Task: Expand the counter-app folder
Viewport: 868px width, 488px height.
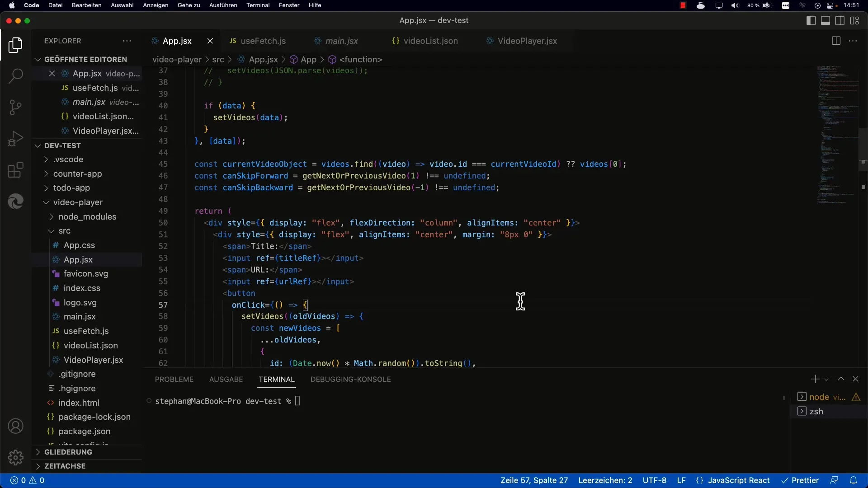Action: pos(86,174)
